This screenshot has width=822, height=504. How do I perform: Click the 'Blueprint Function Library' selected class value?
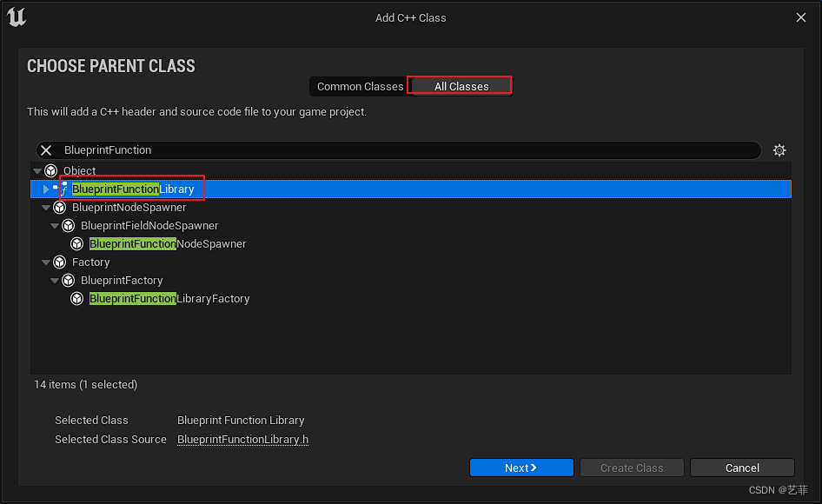241,421
